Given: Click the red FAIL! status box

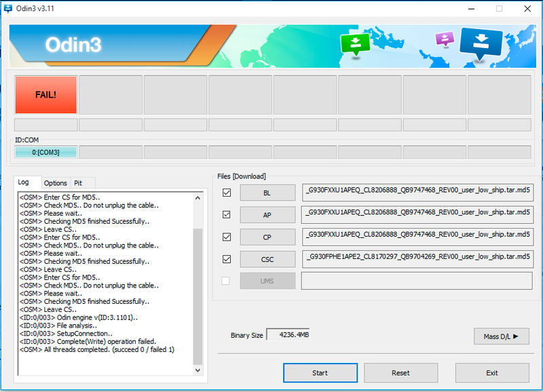Looking at the screenshot, I should pos(45,95).
